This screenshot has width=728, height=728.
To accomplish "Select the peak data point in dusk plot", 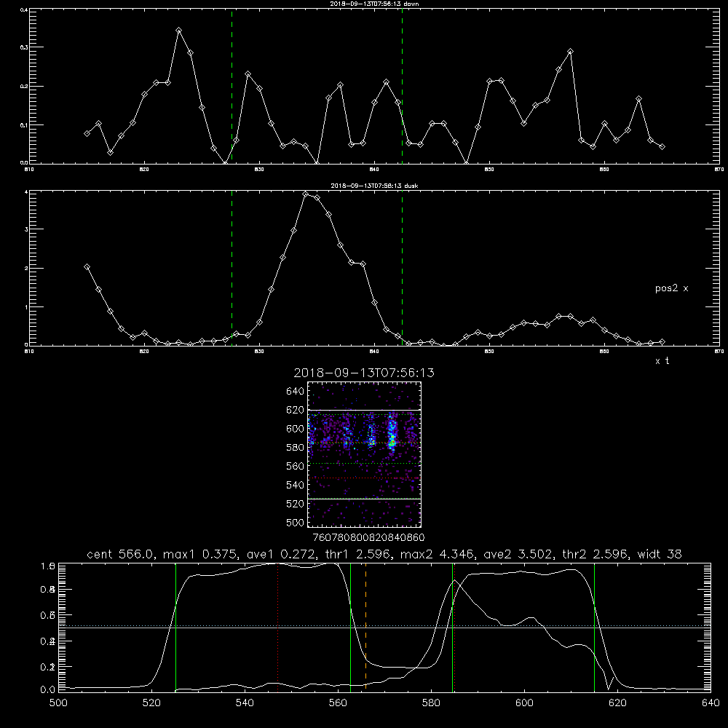I will click(306, 194).
